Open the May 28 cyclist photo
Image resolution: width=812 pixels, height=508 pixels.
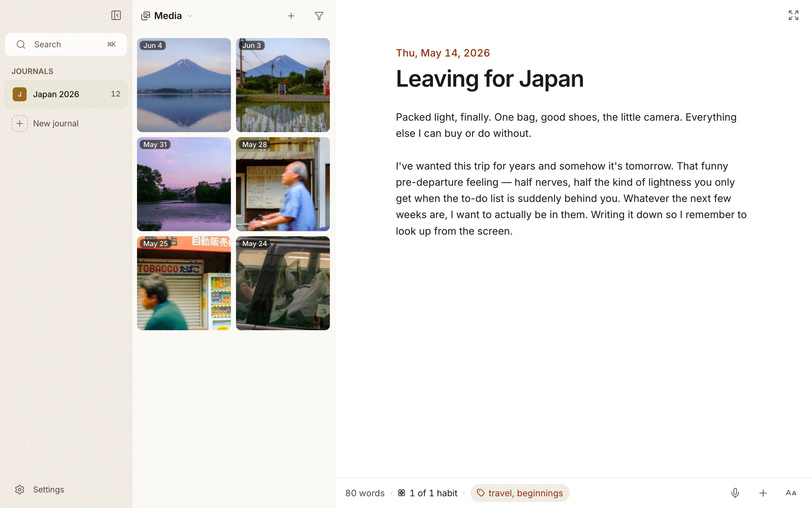click(x=283, y=184)
